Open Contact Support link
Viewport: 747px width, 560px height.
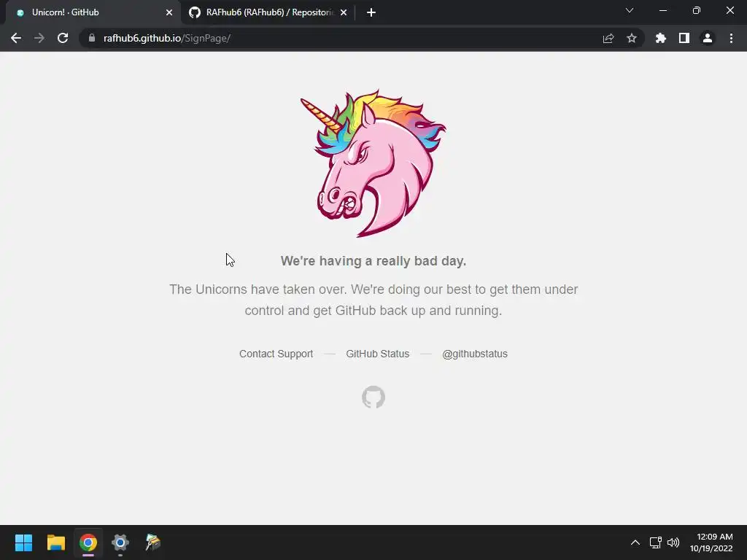coord(276,354)
